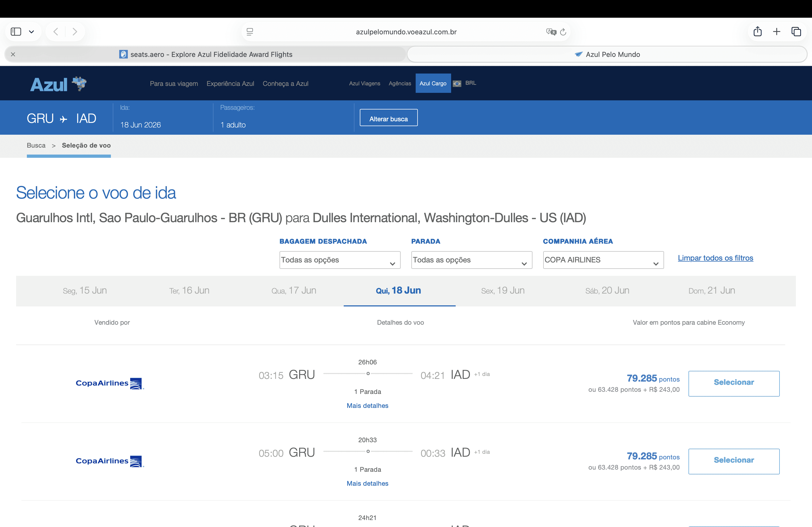Close the seats.aero tab
The width and height of the screenshot is (812, 527).
point(13,54)
